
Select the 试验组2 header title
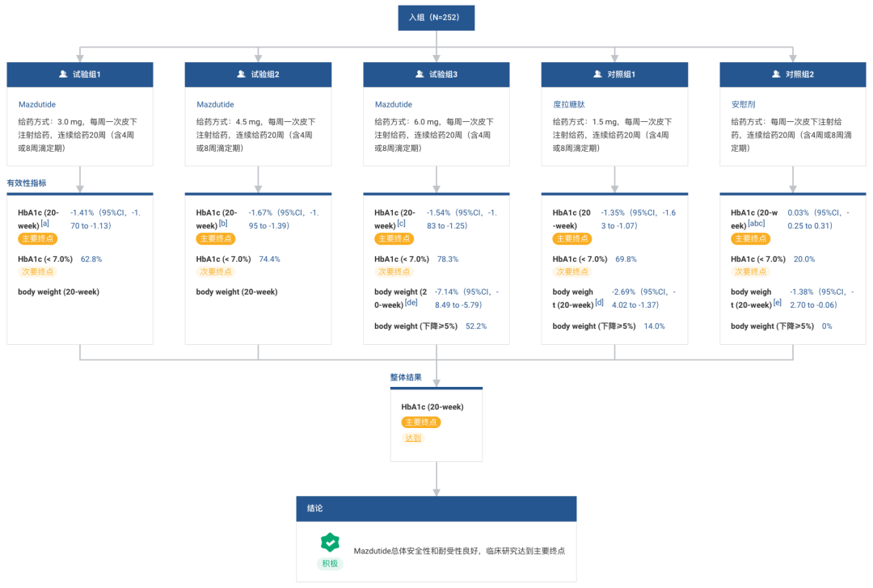pos(265,74)
